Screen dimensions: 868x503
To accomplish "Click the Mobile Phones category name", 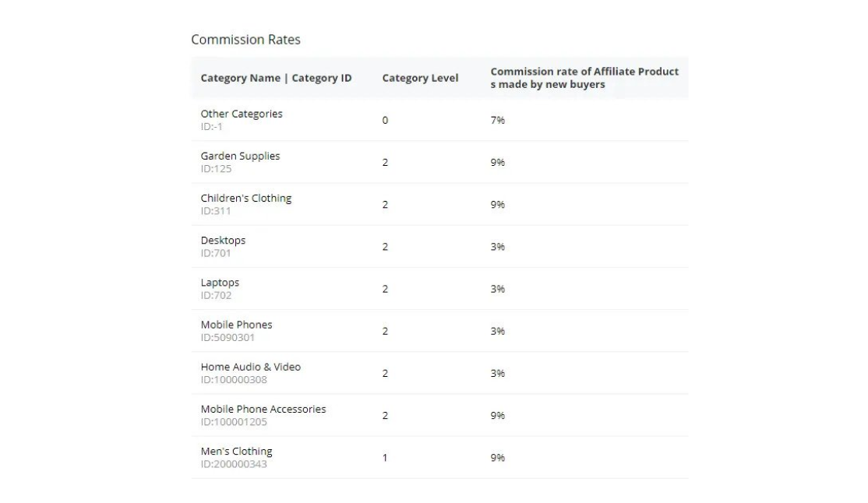I will pyautogui.click(x=236, y=324).
